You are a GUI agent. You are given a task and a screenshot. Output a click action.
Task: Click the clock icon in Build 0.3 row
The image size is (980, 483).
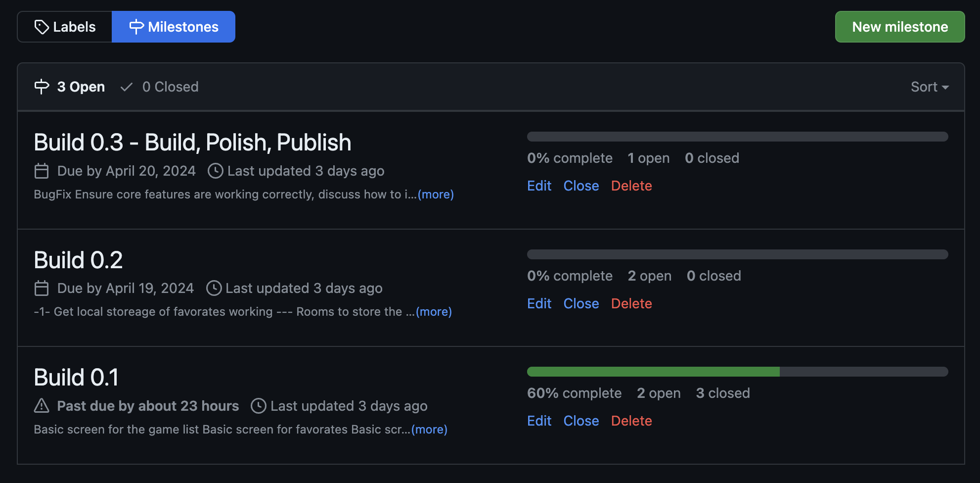215,171
